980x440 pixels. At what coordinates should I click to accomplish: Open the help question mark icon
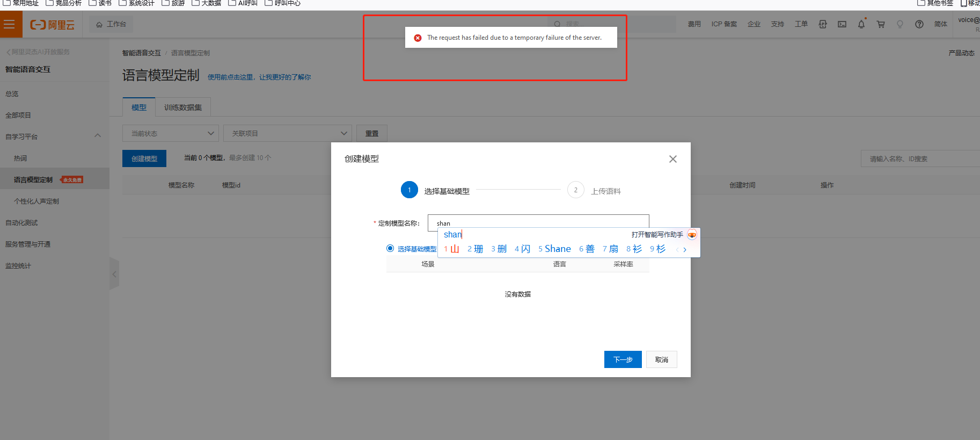919,24
